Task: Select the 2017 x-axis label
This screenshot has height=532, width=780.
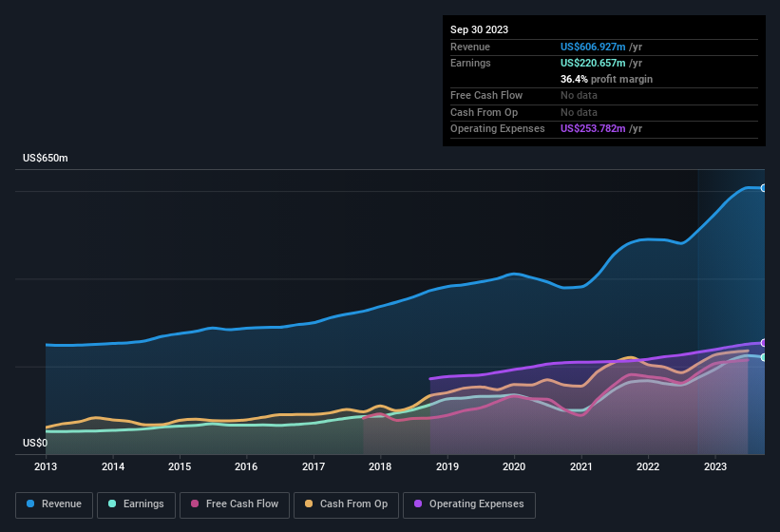Action: point(314,466)
